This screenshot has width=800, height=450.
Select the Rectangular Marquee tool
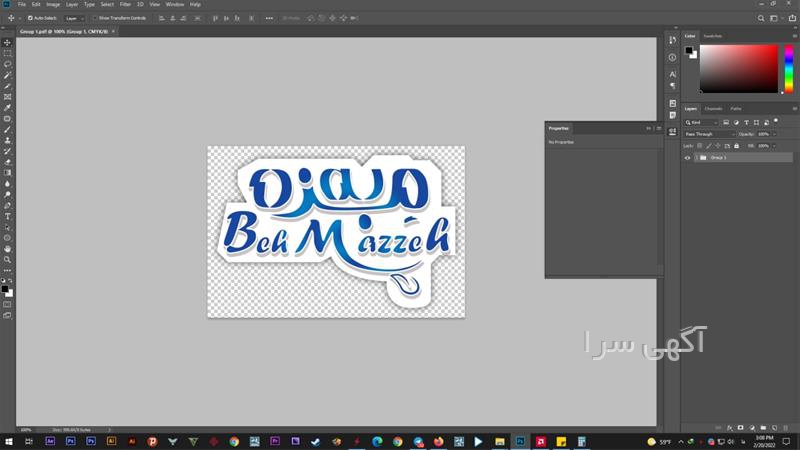[x=7, y=54]
